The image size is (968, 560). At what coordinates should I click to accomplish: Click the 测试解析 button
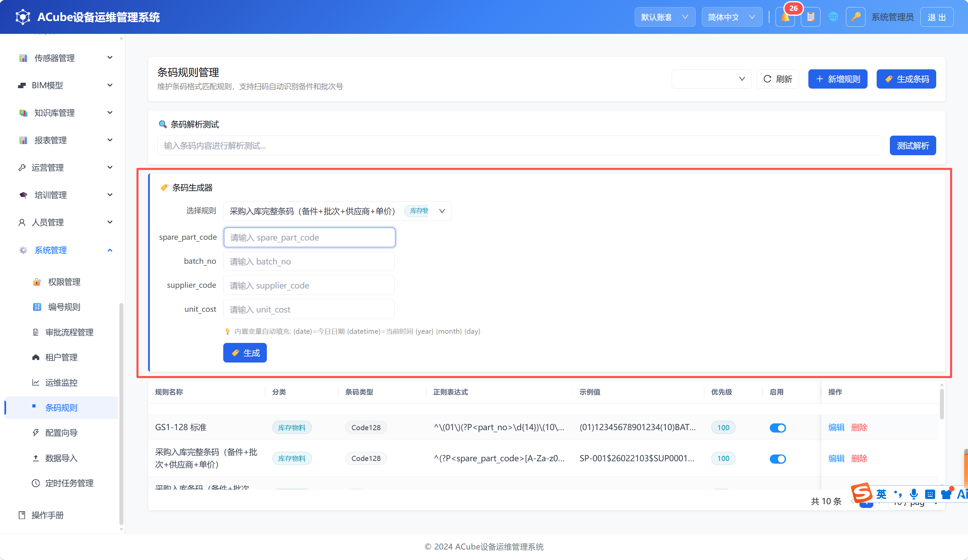click(x=913, y=145)
